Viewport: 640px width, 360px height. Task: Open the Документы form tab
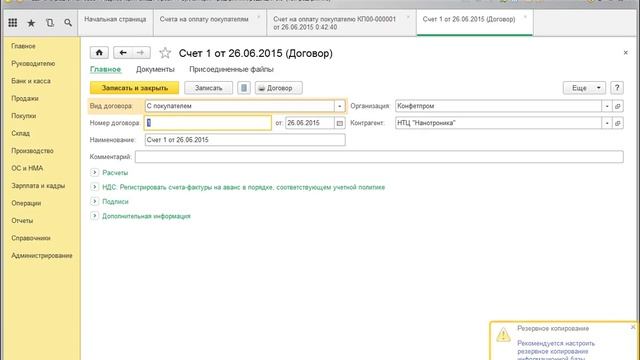(155, 69)
